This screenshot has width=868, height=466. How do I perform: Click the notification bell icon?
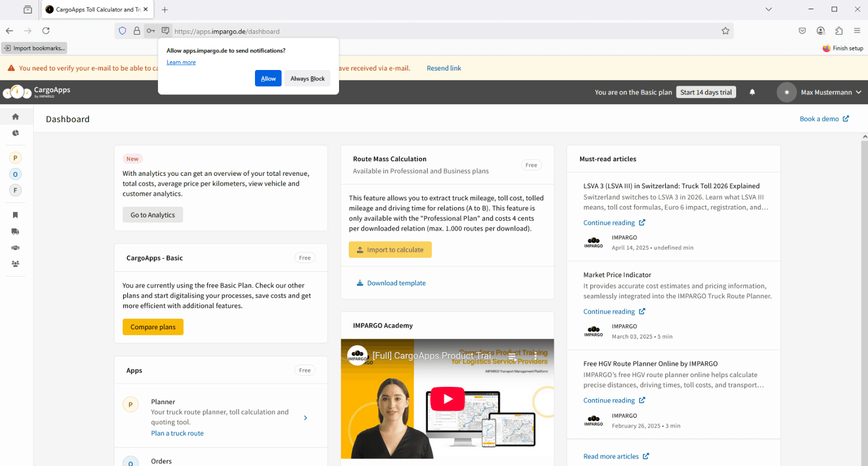tap(752, 92)
